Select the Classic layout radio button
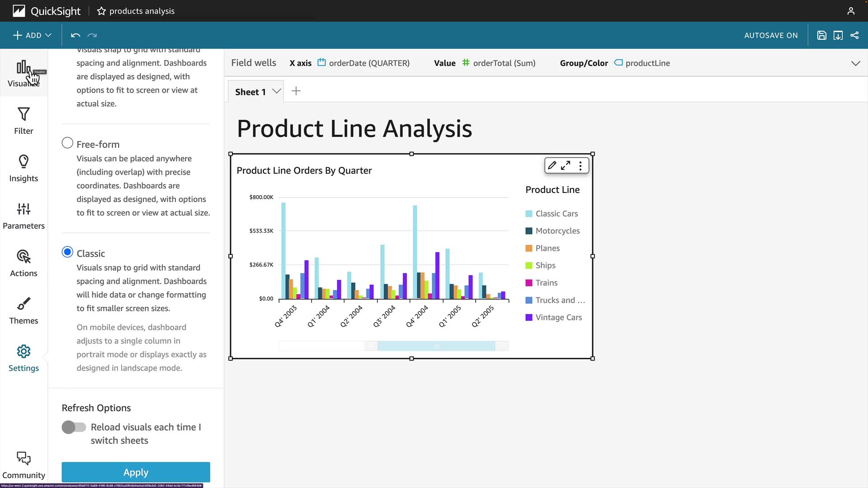The image size is (868, 488). [67, 252]
